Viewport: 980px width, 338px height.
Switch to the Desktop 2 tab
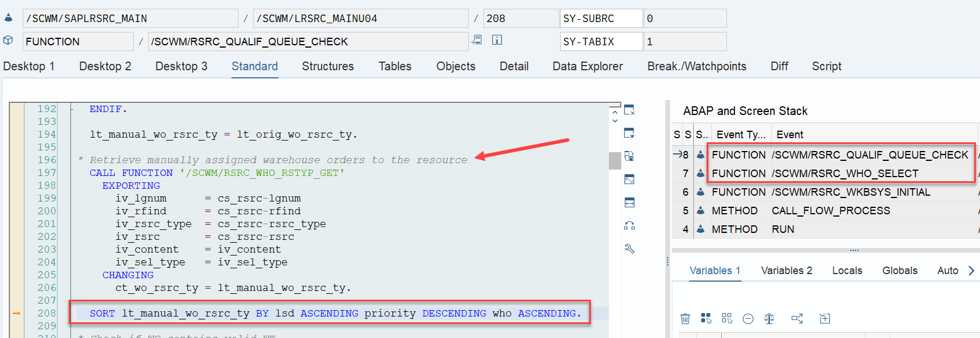pos(105,66)
